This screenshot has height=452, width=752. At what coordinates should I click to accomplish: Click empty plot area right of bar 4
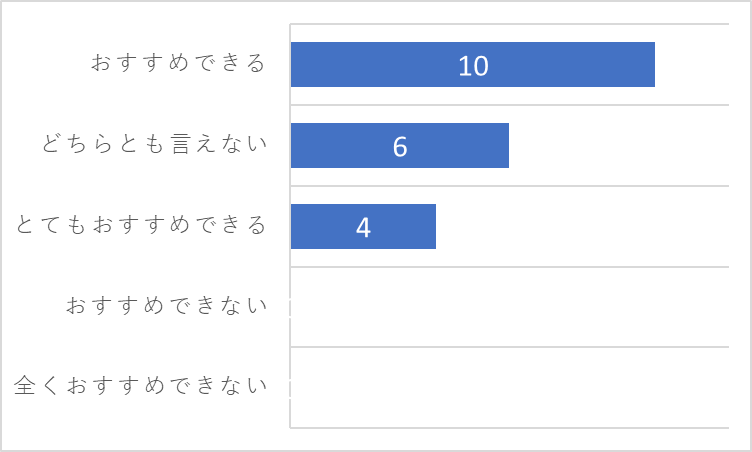coord(582,226)
